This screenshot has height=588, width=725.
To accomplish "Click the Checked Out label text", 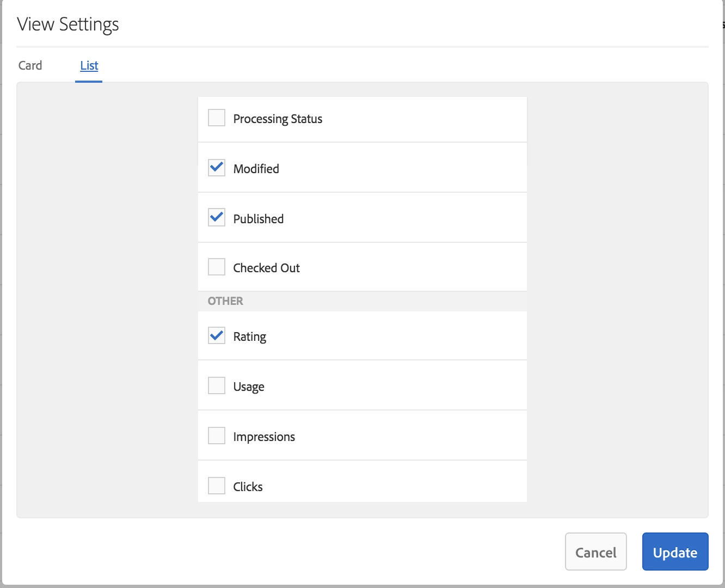I will [x=266, y=268].
